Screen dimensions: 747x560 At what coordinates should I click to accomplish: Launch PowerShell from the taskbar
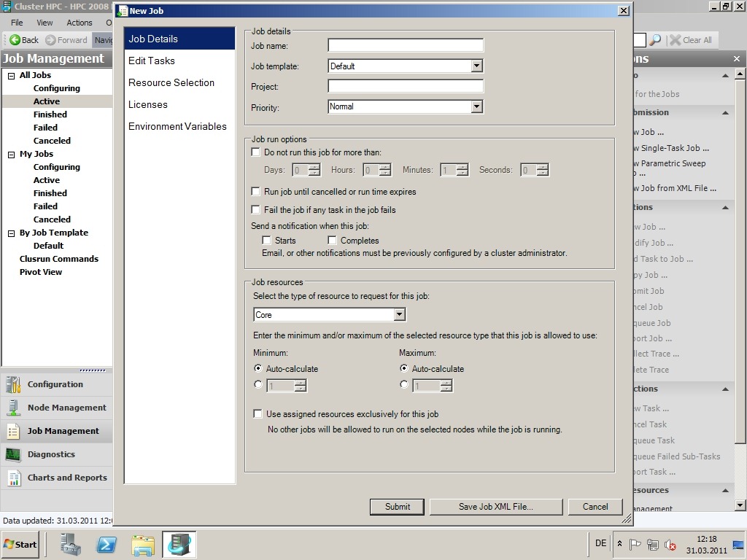click(107, 544)
